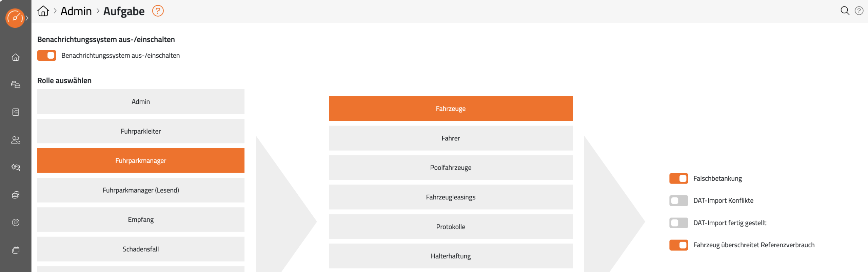Open the checklist sidebar icon
Viewport: 868px width, 272px height.
[16, 112]
